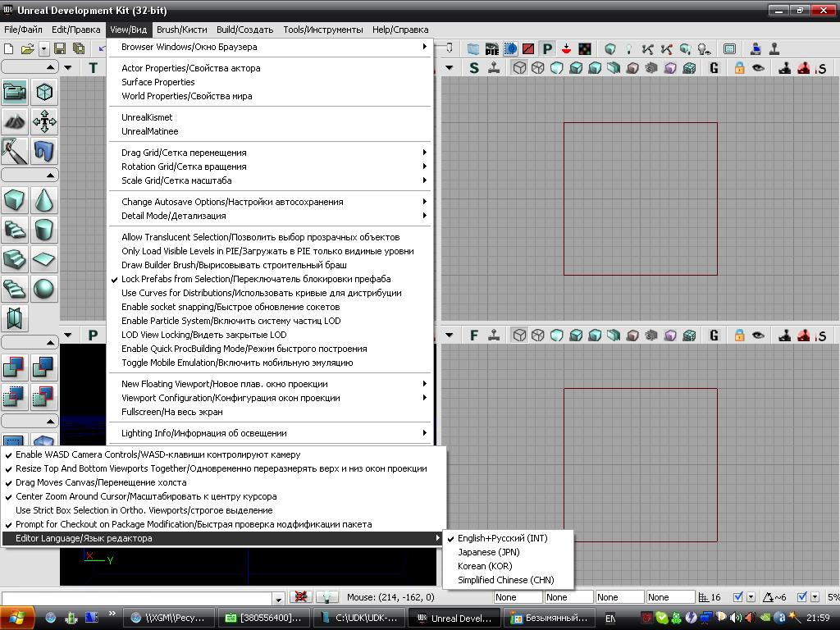Uncheck Center Zoom Around Cursor
The height and width of the screenshot is (630, 840).
tap(224, 496)
